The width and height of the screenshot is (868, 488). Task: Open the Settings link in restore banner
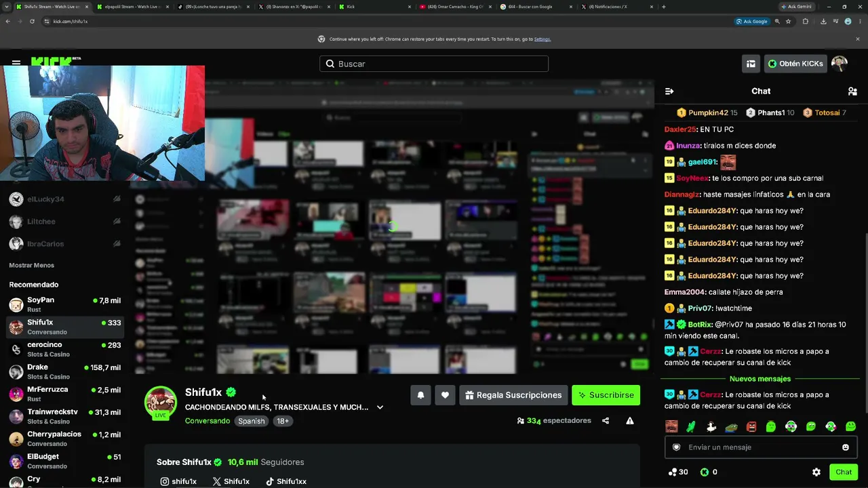pyautogui.click(x=542, y=39)
